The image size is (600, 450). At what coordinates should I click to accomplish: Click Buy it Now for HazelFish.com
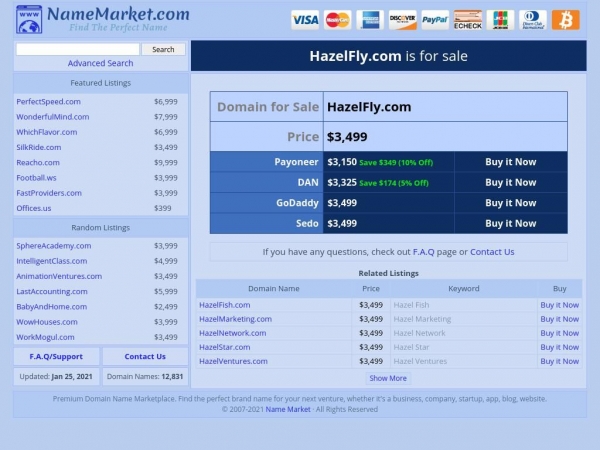[x=559, y=305]
